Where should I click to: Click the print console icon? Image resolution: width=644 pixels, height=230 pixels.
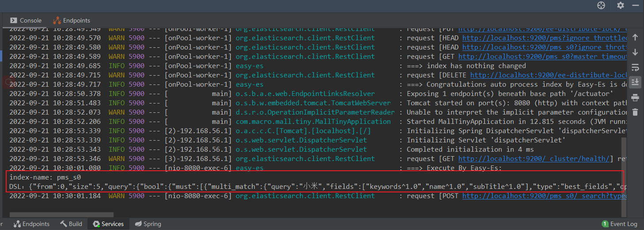tap(635, 97)
